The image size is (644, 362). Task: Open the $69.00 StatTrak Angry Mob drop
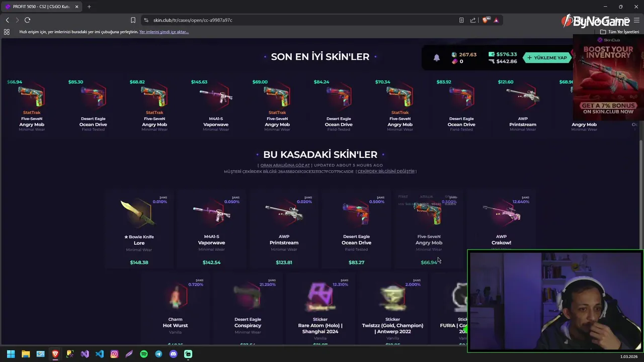click(277, 105)
